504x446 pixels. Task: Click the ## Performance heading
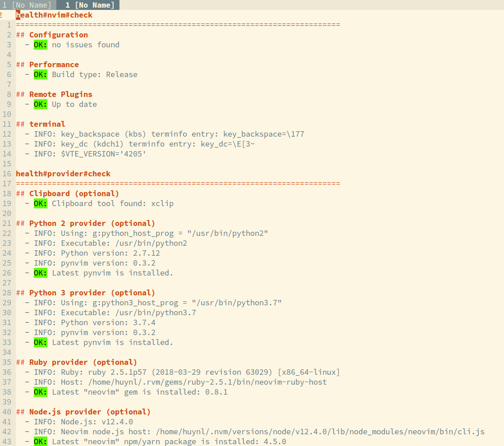click(48, 64)
